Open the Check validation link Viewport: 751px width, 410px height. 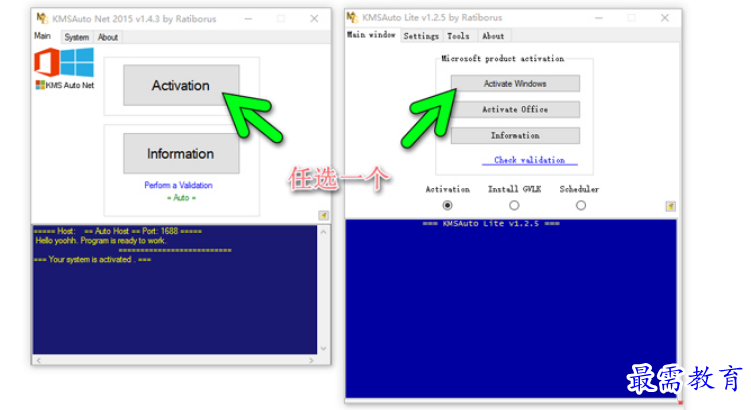(x=529, y=160)
